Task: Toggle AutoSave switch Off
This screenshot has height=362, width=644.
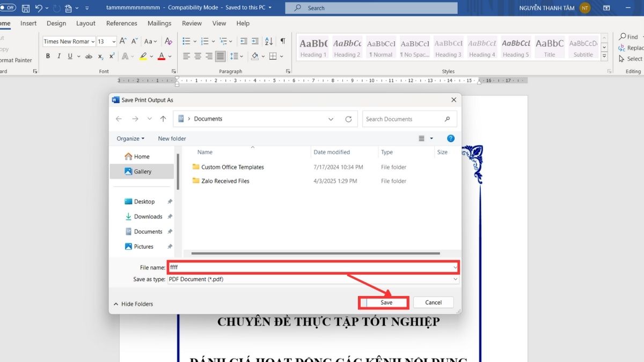Action: click(8, 8)
